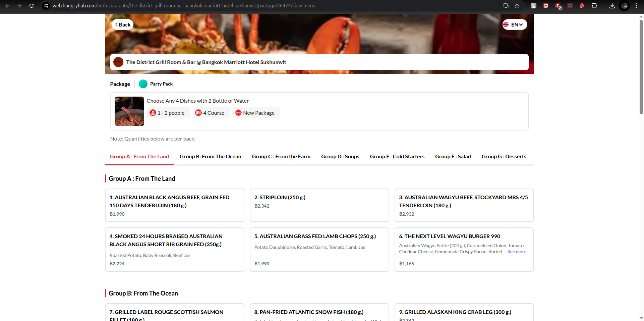Click the New Package badge
This screenshot has width=644, height=321.
click(x=255, y=113)
